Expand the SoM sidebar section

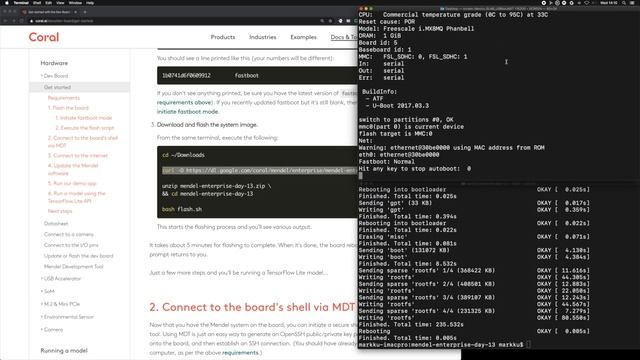48,291
